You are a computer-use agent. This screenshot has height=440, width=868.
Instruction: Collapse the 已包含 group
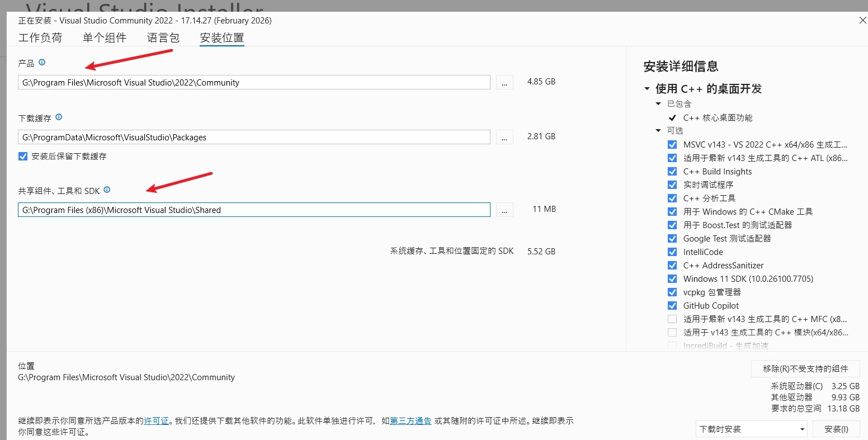pos(659,104)
